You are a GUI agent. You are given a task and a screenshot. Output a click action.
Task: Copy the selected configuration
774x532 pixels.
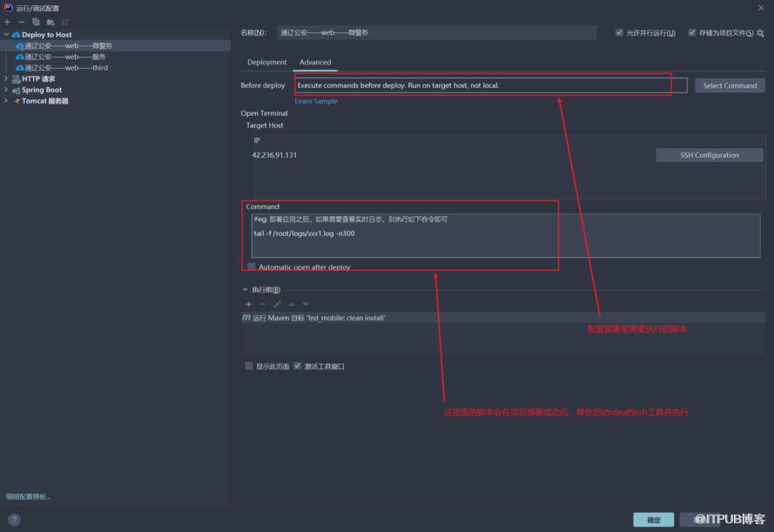point(36,22)
